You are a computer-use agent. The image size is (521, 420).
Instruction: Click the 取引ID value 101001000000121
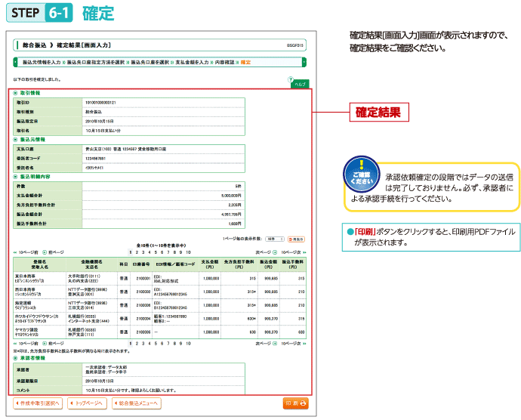100,103
